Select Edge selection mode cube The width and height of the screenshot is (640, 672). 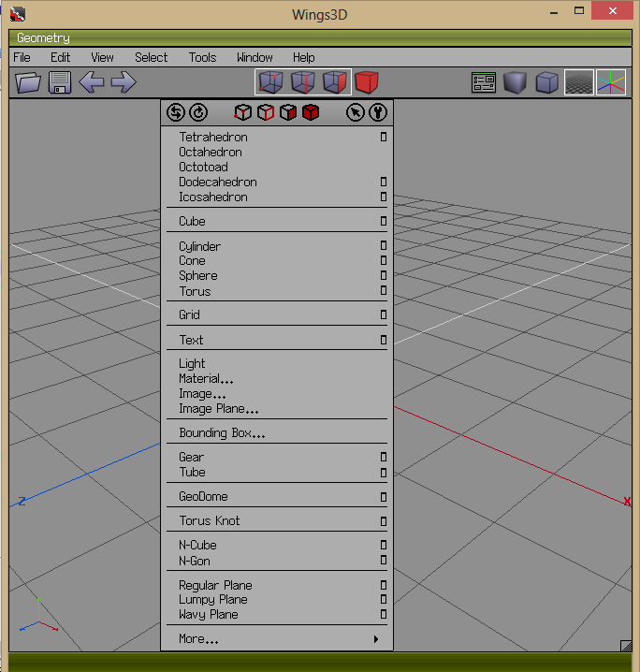303,81
